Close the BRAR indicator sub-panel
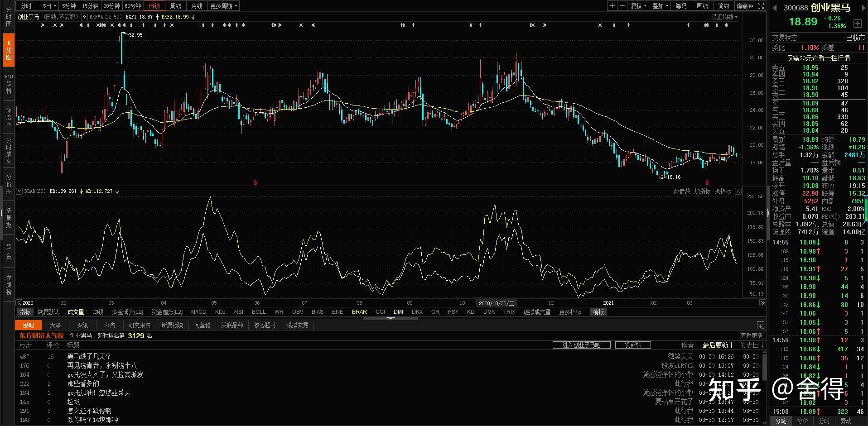This screenshot has width=868, height=426. point(738,191)
